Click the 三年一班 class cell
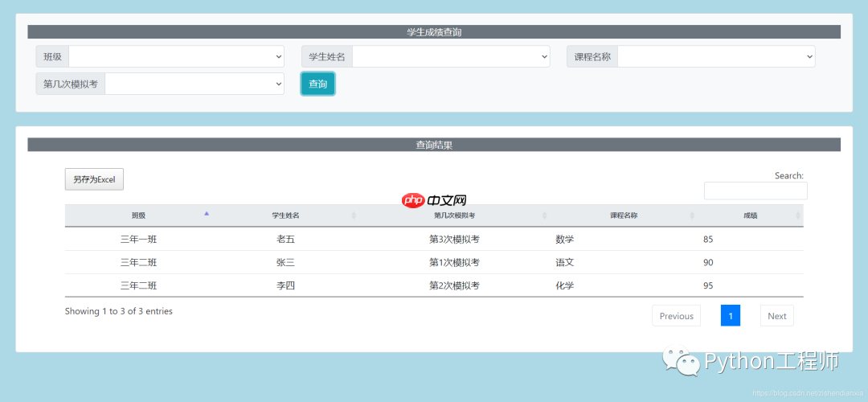Viewport: 868px width, 402px height. 138,240
